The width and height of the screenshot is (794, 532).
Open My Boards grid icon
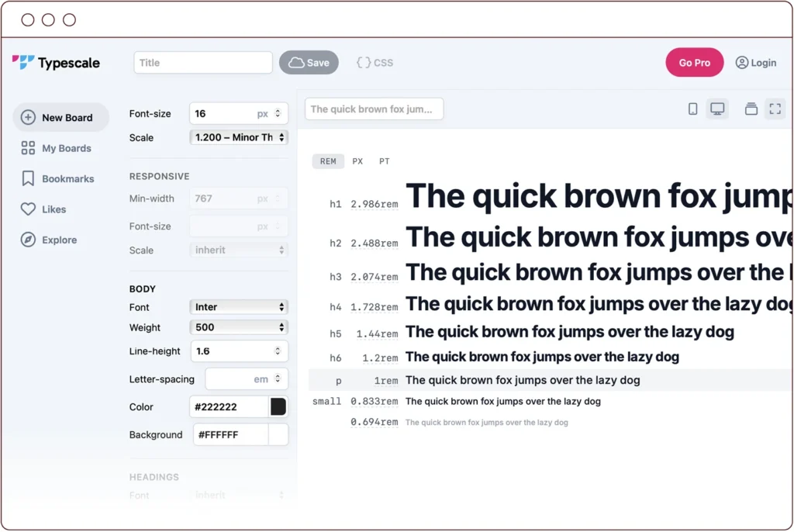click(x=28, y=148)
